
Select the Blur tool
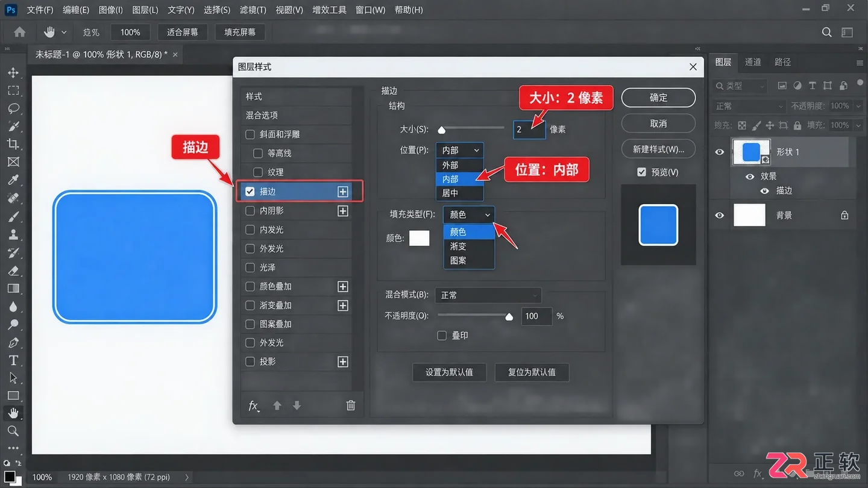[13, 307]
